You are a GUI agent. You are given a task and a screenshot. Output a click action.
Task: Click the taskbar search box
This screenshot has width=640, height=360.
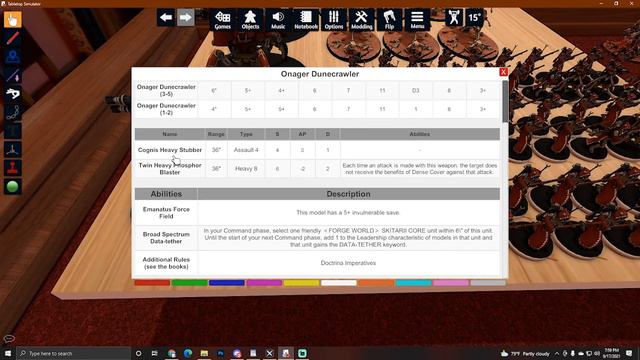click(x=73, y=353)
